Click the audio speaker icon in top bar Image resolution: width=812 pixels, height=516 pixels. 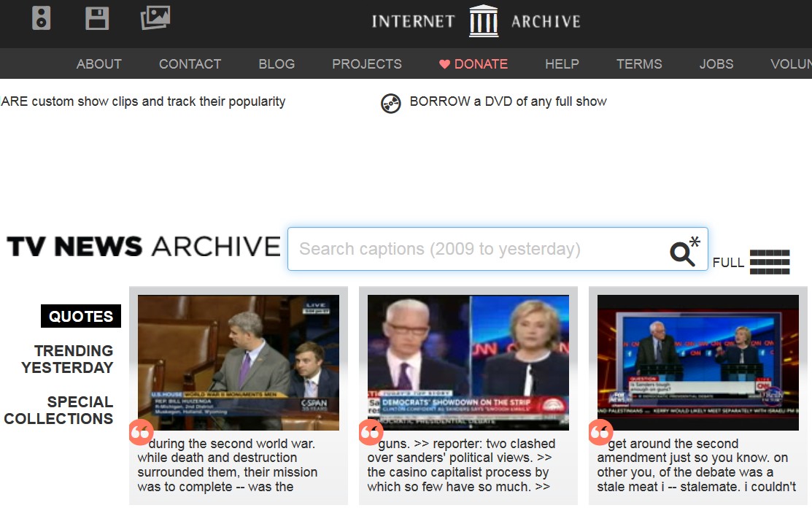pos(42,18)
